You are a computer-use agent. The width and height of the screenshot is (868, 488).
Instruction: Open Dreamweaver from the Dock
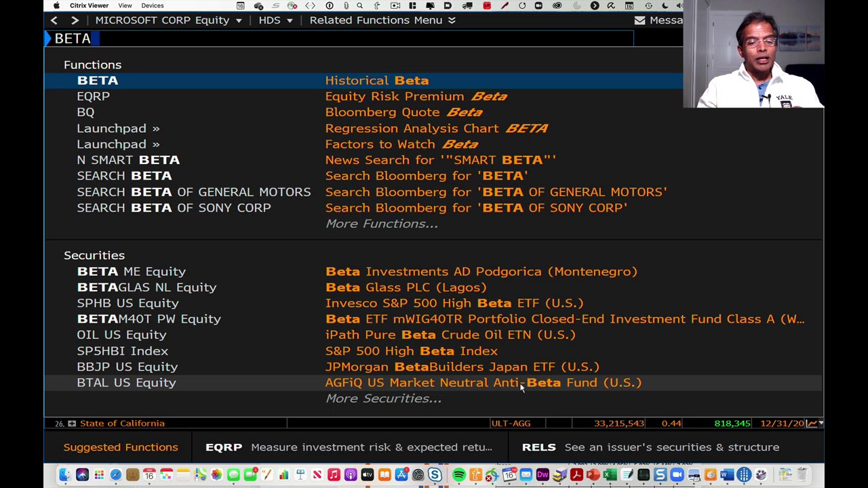click(542, 475)
